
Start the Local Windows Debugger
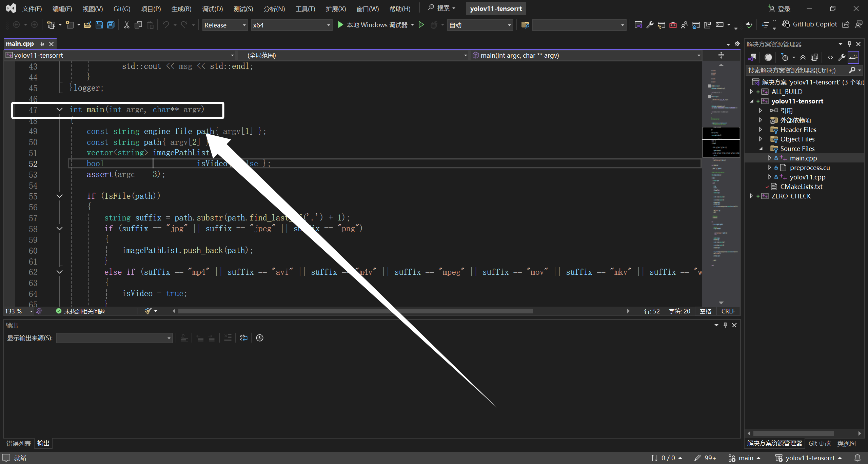(x=373, y=25)
